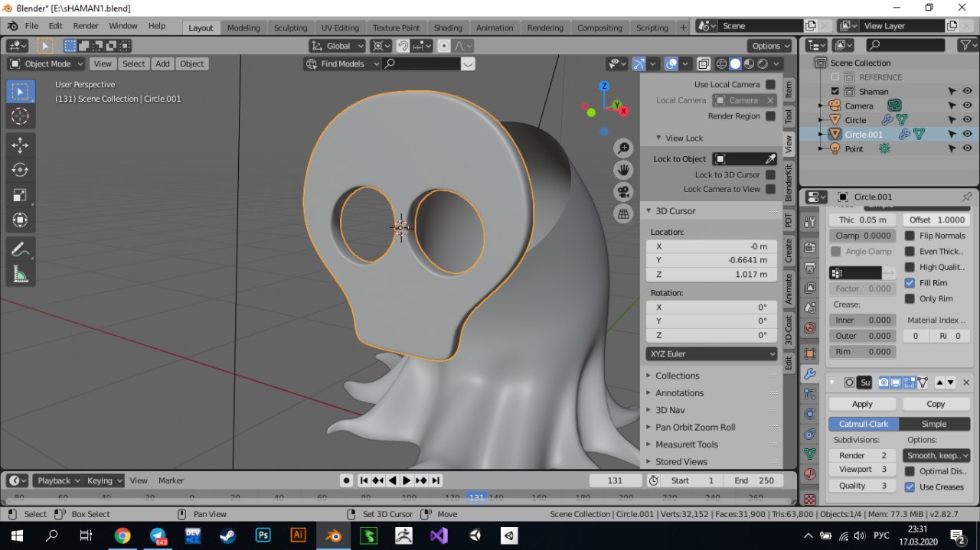980x550 pixels.
Task: Open Chrome from the taskbar
Action: point(122,535)
